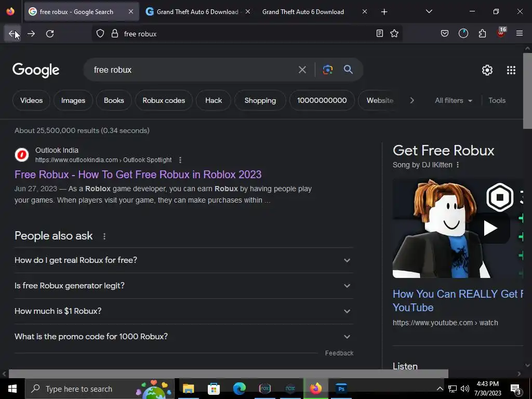View site security padlock info

[115, 34]
